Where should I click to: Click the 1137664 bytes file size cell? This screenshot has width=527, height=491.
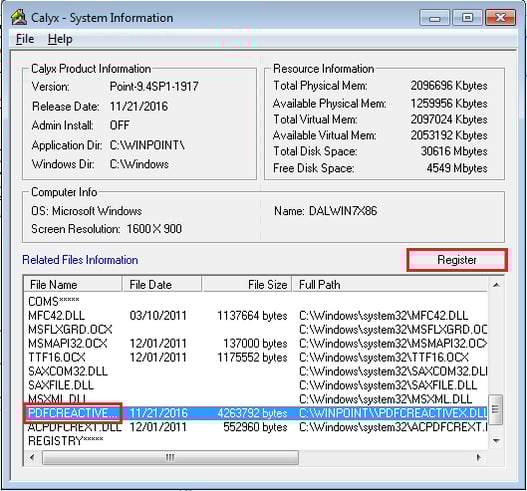click(252, 316)
